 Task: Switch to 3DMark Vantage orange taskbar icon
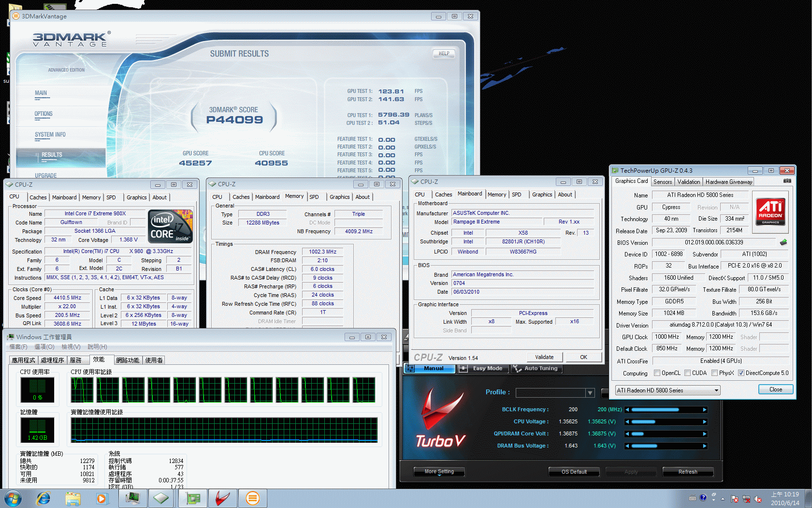coord(252,498)
